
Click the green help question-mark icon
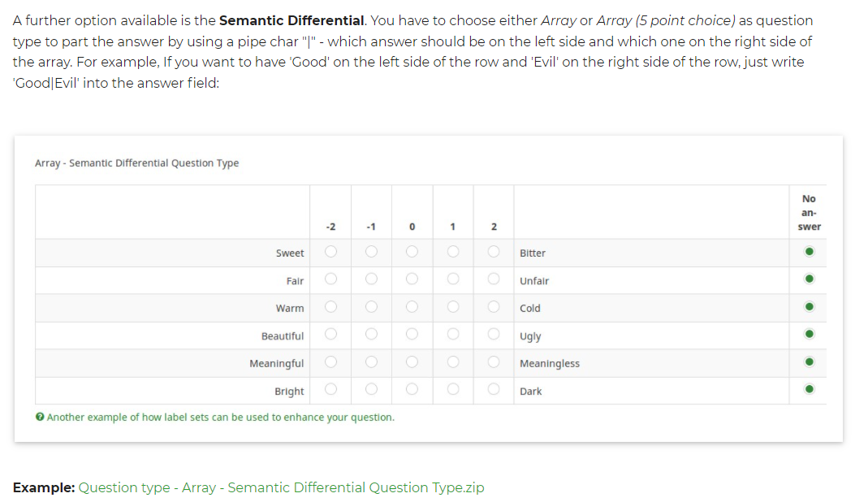(x=40, y=418)
